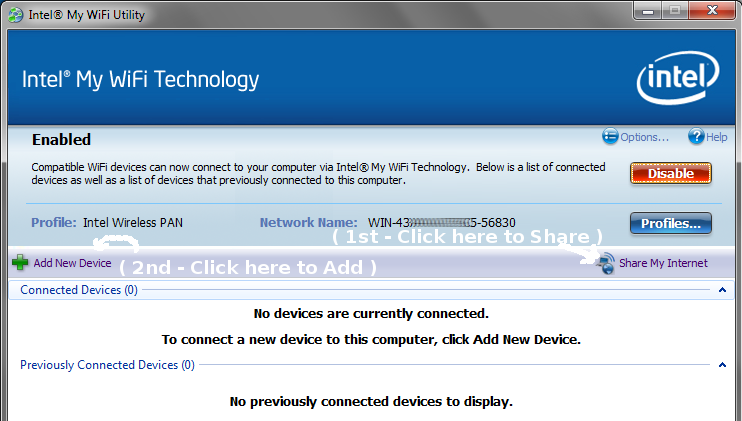Click the Share My Internet link
The height and width of the screenshot is (421, 742).
tap(663, 263)
